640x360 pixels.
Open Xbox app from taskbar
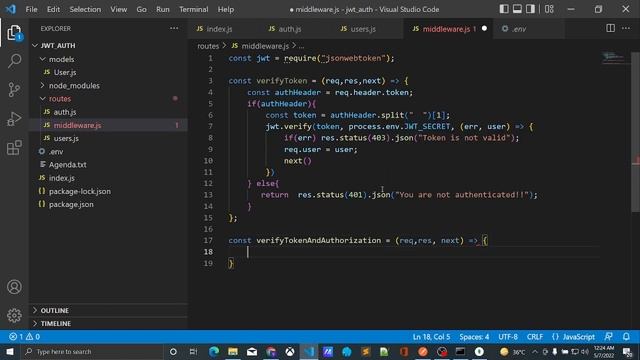[x=290, y=351]
